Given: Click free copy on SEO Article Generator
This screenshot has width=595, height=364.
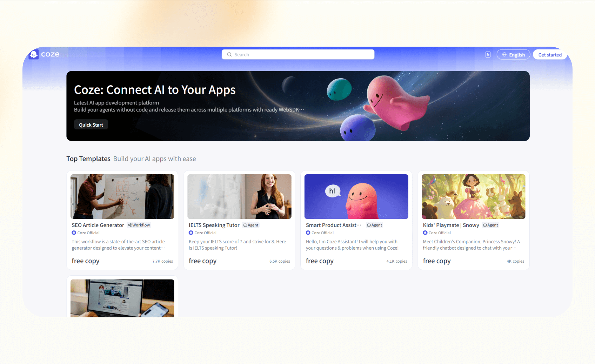Looking at the screenshot, I should tap(86, 261).
